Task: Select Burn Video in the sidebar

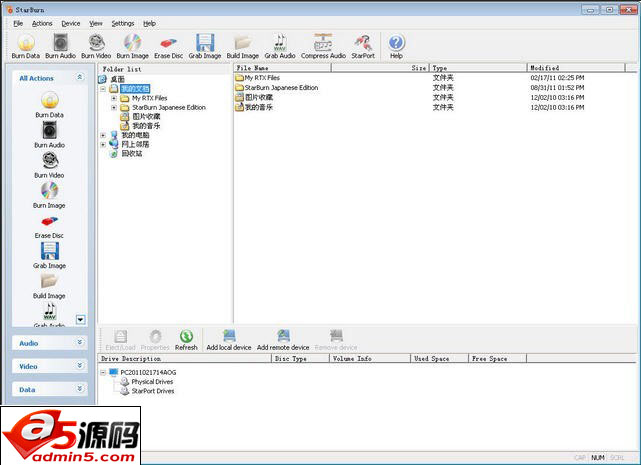Action: pos(49,166)
